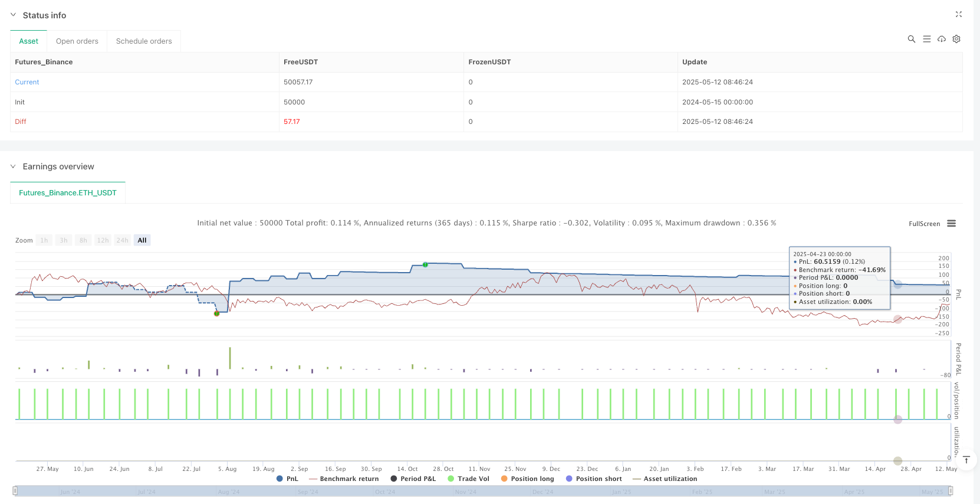Screen dimensions: 980x504
Task: Select the Futures_Binance.ETH_USDT tab
Action: [x=68, y=193]
